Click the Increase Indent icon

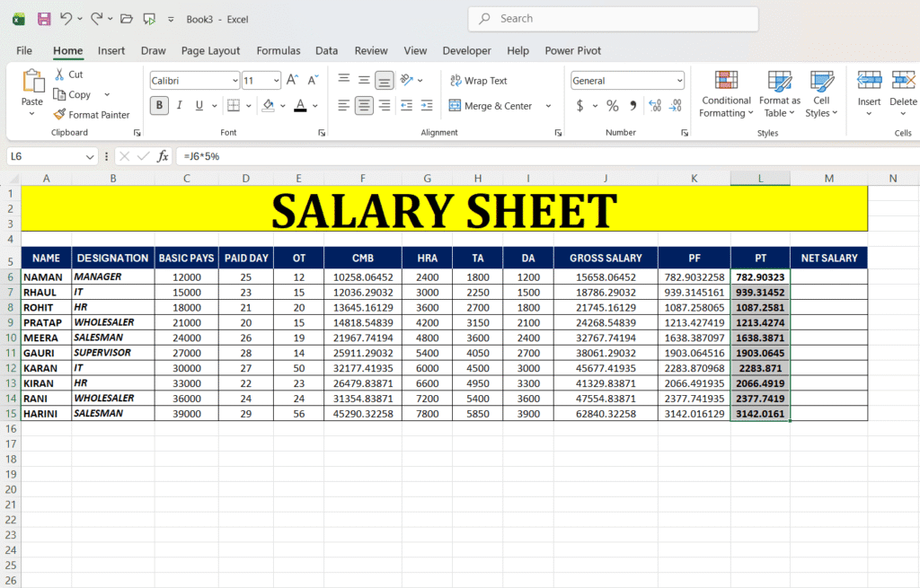coord(427,106)
